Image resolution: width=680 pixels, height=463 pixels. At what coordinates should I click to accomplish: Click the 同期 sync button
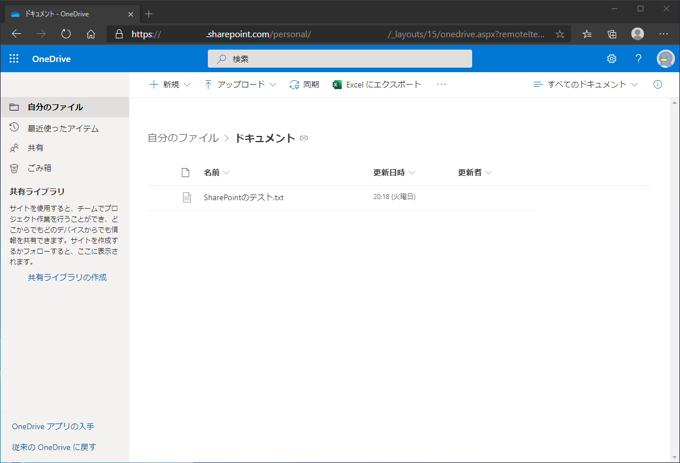[304, 85]
